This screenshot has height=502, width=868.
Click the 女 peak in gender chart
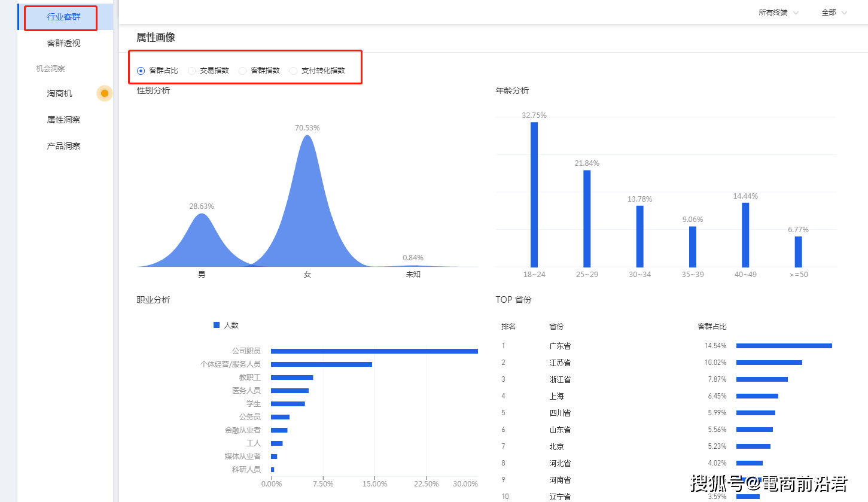(307, 197)
